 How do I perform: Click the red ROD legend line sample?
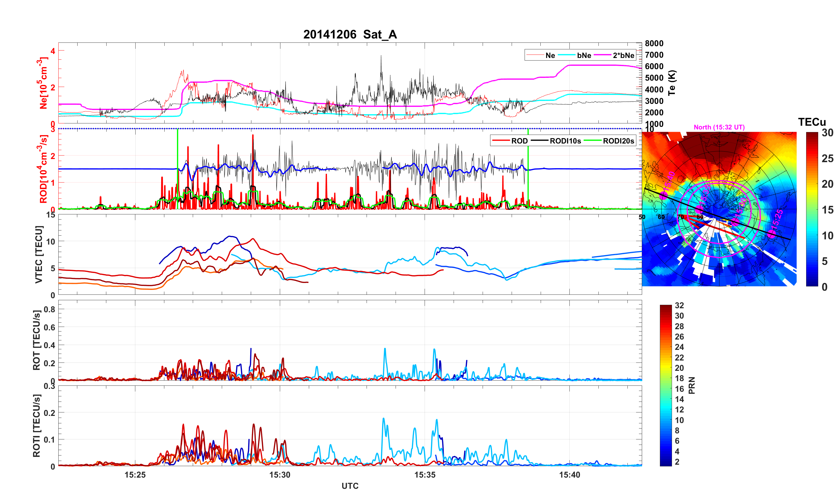tap(501, 141)
